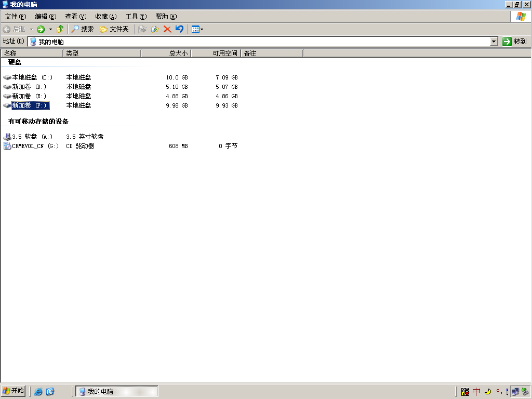Select 新加卷 (D:) drive
532x399 pixels.
click(29, 87)
